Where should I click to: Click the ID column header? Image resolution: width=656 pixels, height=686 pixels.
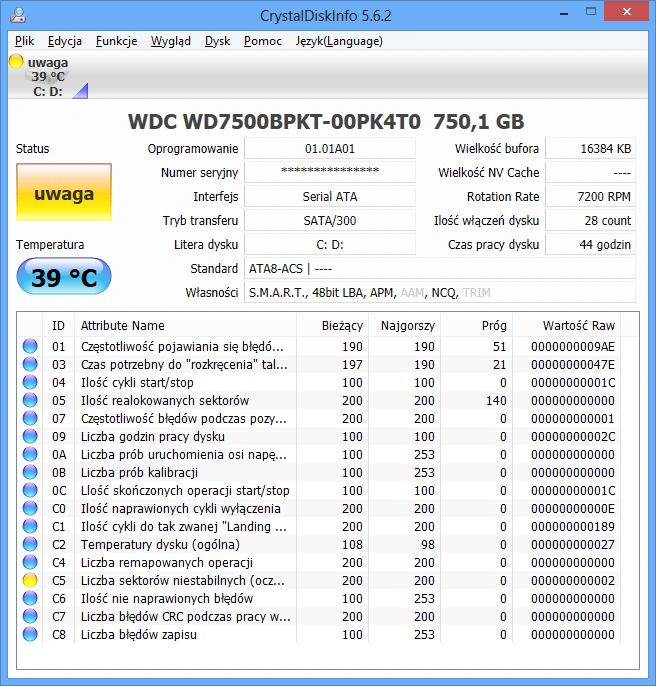pyautogui.click(x=58, y=326)
